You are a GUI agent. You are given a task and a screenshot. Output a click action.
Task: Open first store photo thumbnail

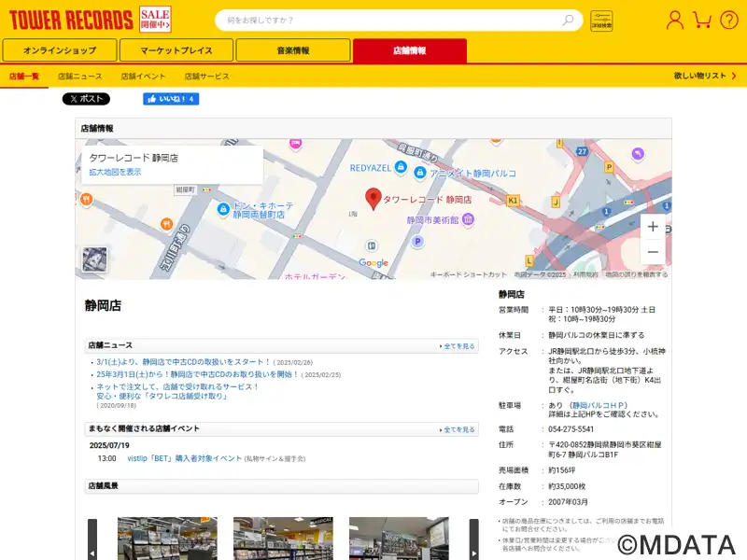point(167,539)
